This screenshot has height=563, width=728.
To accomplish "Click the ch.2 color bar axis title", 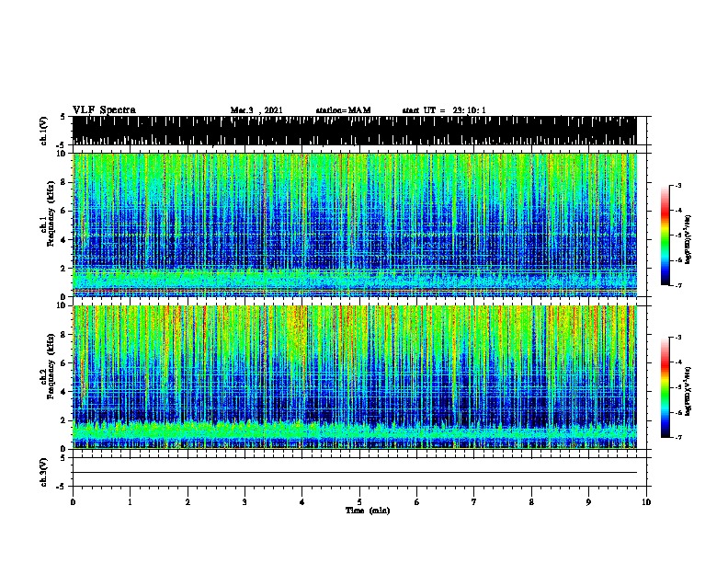I will tap(688, 391).
